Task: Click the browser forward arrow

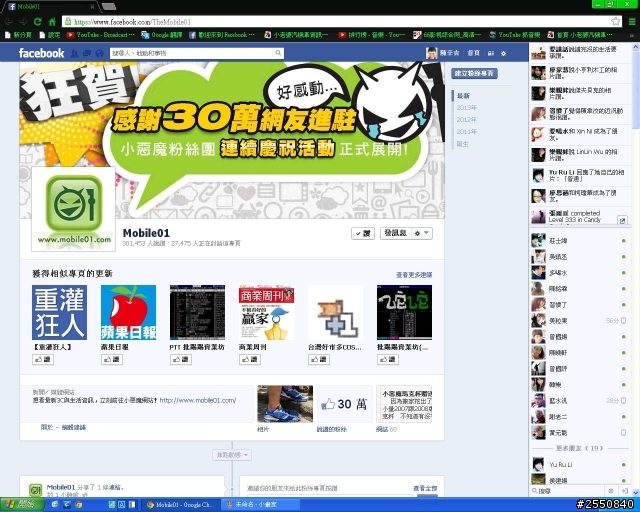Action: (x=23, y=22)
